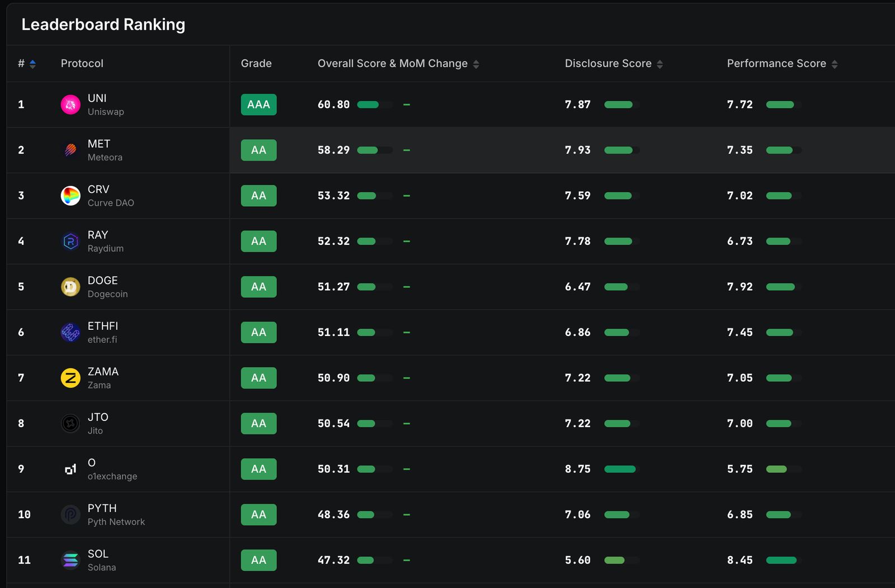Click the AA grade badge for Meteora

(x=259, y=150)
